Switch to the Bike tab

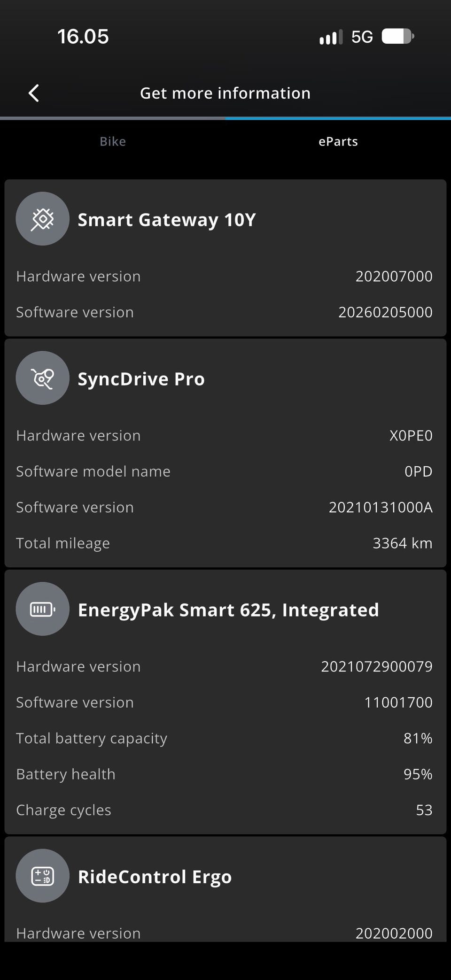click(x=113, y=141)
